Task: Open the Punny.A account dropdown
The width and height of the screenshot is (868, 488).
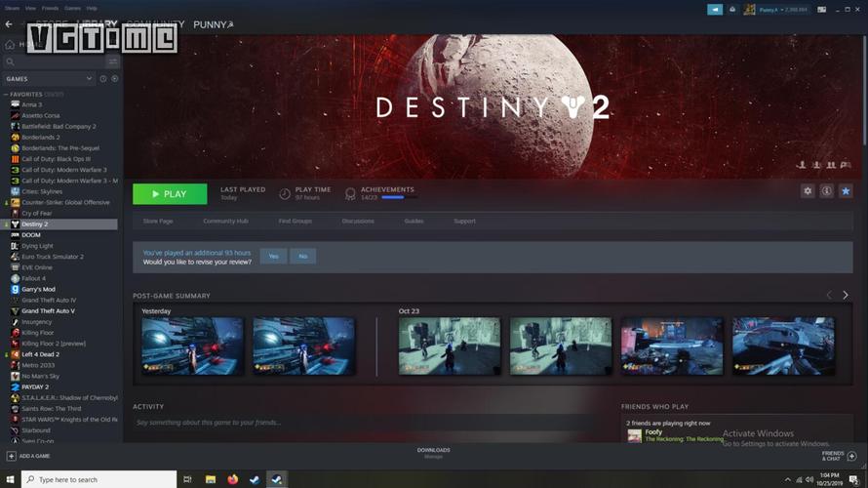Action: 781,9
